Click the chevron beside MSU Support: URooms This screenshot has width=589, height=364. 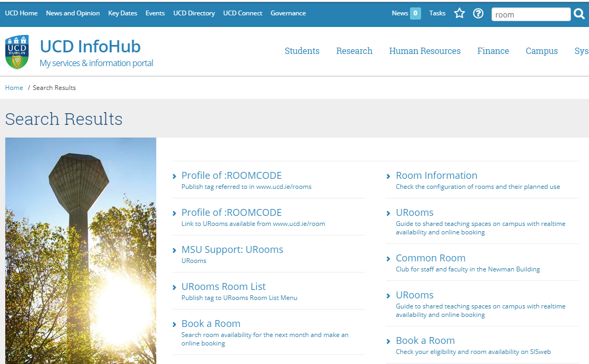(x=174, y=251)
